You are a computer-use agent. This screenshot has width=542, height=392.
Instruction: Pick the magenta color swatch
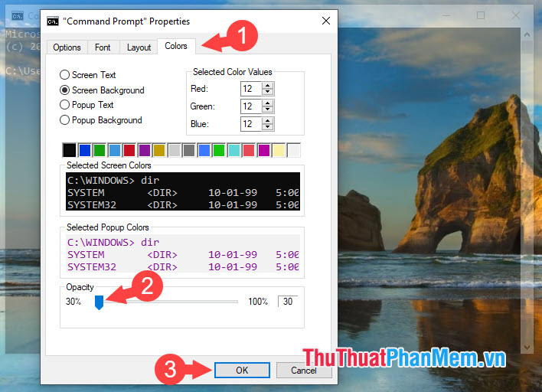264,150
